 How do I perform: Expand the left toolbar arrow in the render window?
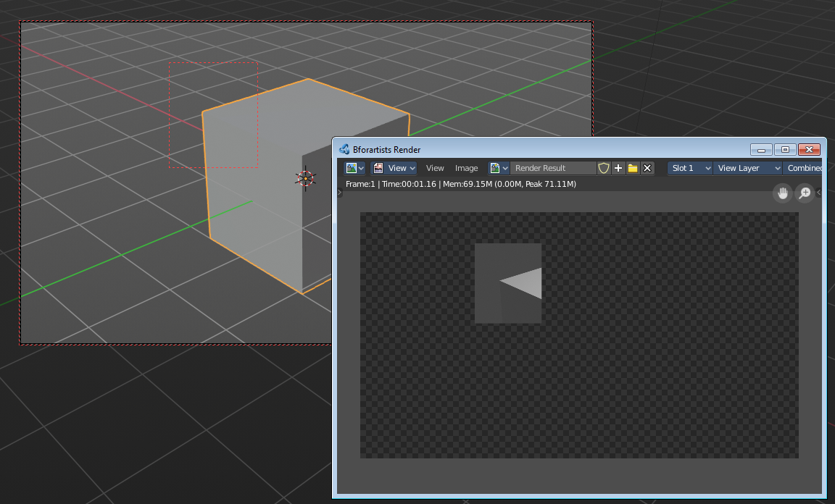tap(340, 193)
